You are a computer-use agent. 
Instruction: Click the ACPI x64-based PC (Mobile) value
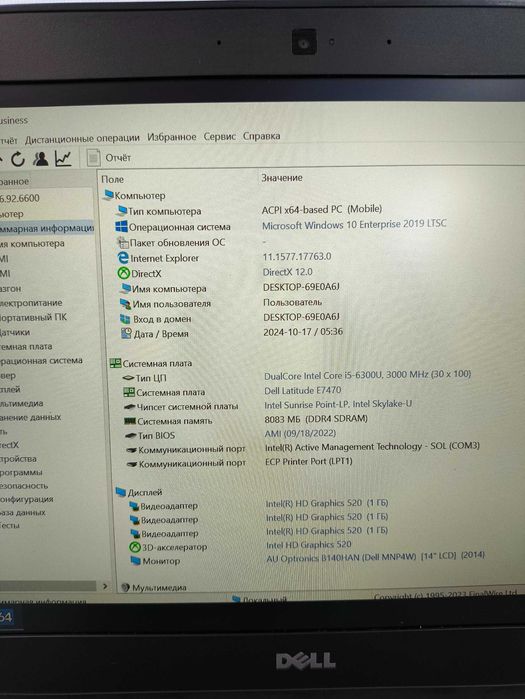coord(322,209)
